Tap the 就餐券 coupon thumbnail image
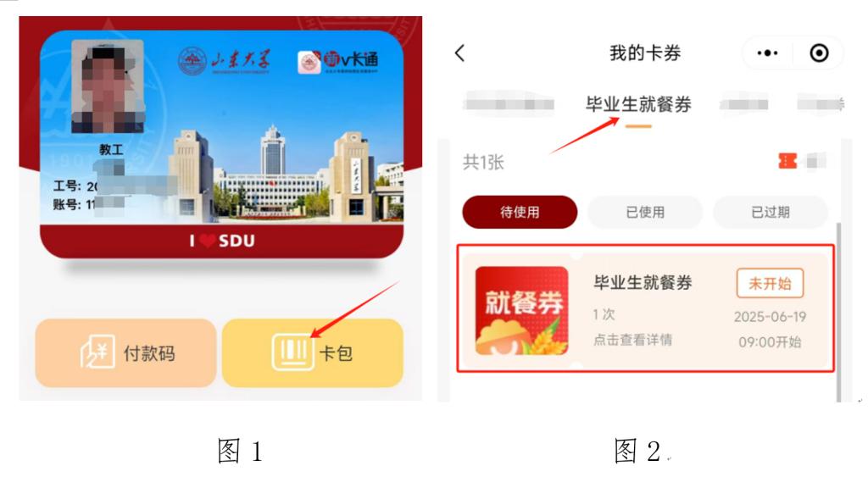The image size is (868, 477). [521, 310]
